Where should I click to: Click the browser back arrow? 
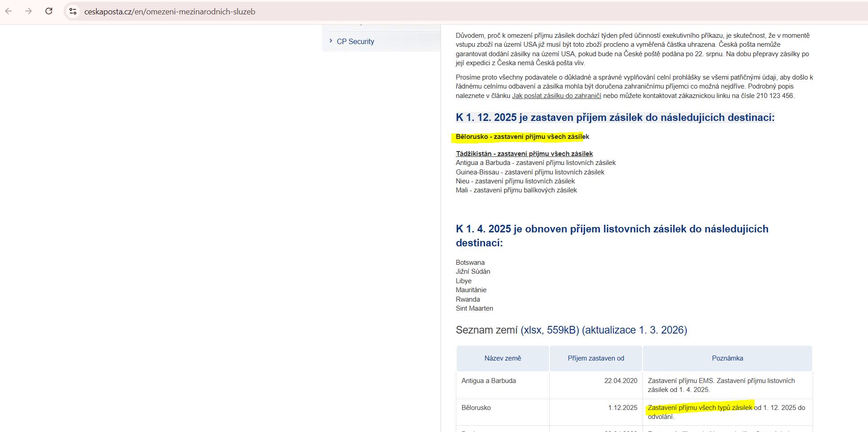point(9,11)
